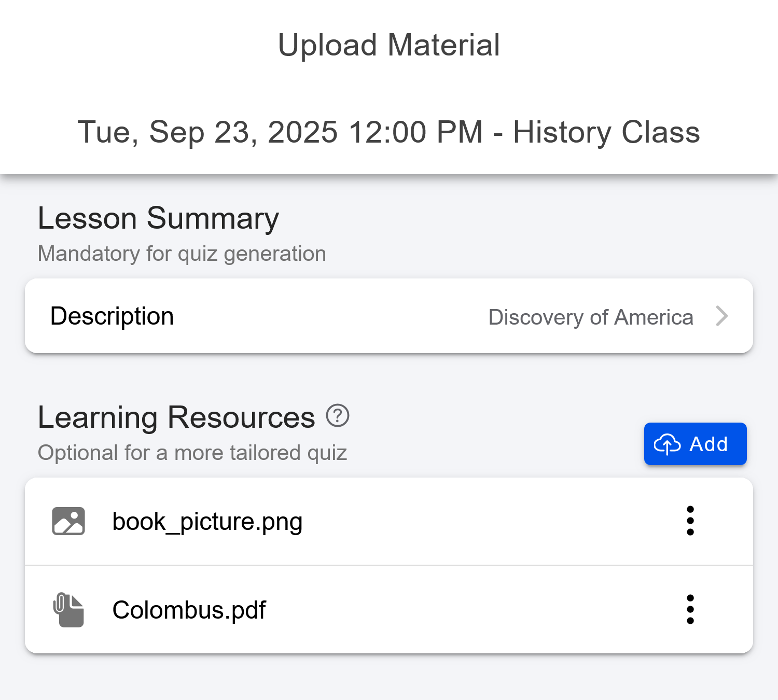Click the Lesson Summary section heading
The height and width of the screenshot is (700, 778).
tap(158, 218)
